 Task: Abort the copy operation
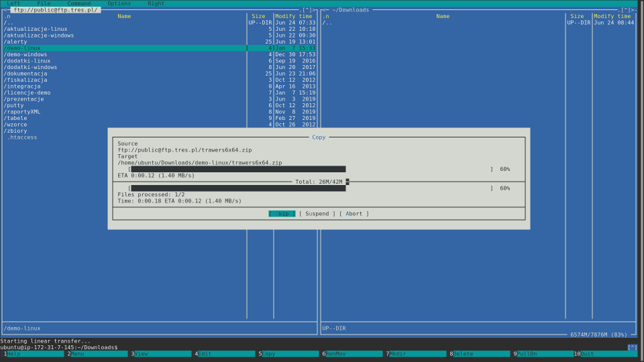354,214
